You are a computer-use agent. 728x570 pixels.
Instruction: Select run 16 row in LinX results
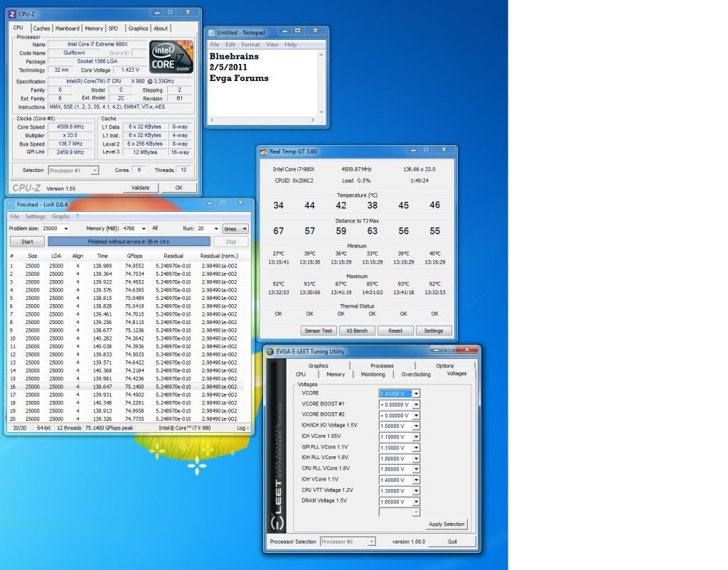(x=128, y=387)
